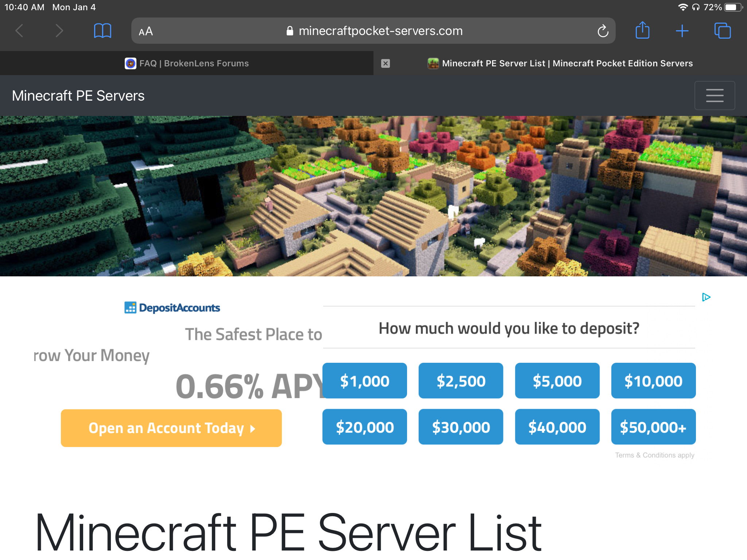Choose the $50,000+ deposit option

[x=654, y=427]
